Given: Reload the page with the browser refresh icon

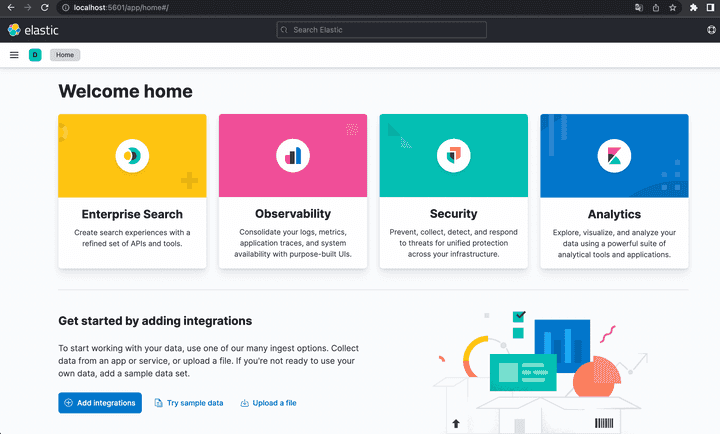Looking at the screenshot, I should (x=45, y=7).
